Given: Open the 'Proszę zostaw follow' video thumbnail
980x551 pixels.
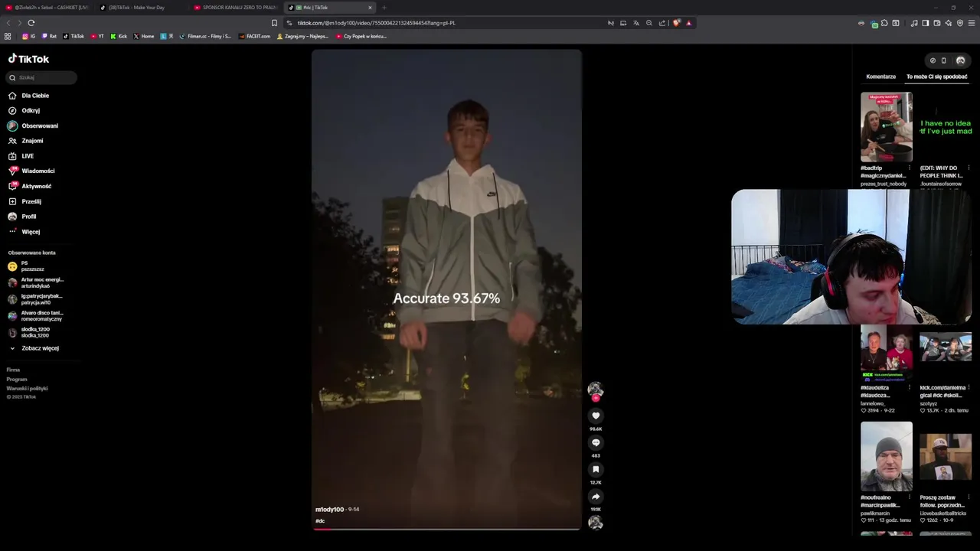Looking at the screenshot, I should (x=946, y=456).
